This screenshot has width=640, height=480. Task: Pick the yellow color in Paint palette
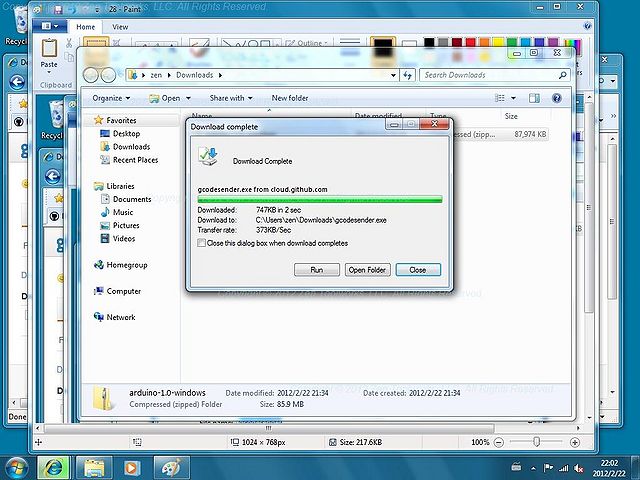[498, 42]
